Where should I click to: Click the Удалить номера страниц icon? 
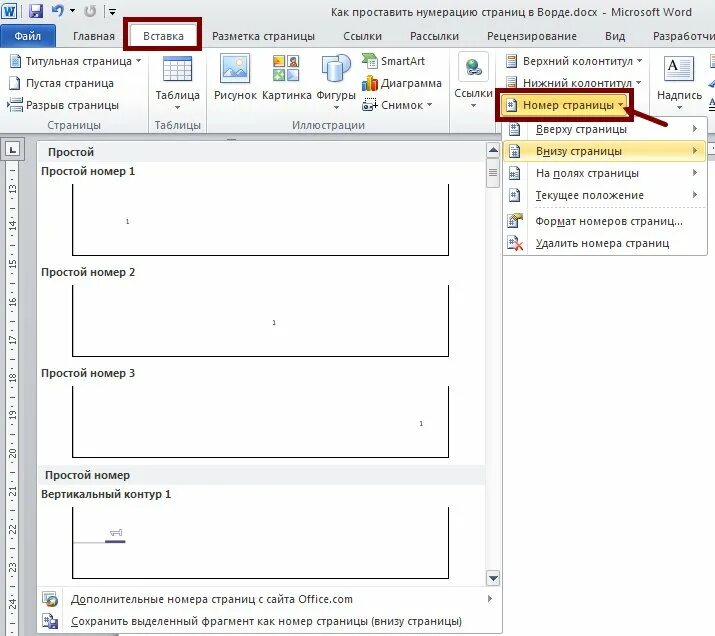515,243
